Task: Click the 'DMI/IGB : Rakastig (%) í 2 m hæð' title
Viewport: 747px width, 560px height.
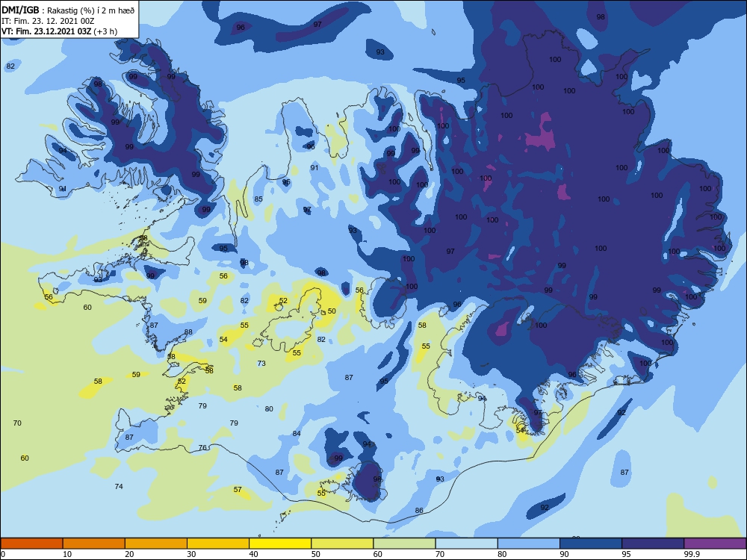Action: (x=68, y=10)
